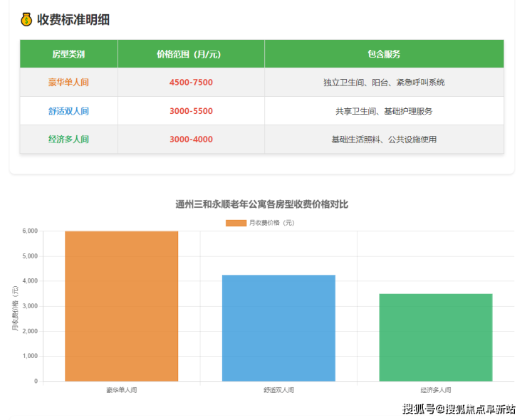
Task: Click the chart title 通州三和永顺老年公寓各房型收费价格对比
Action: (x=262, y=204)
